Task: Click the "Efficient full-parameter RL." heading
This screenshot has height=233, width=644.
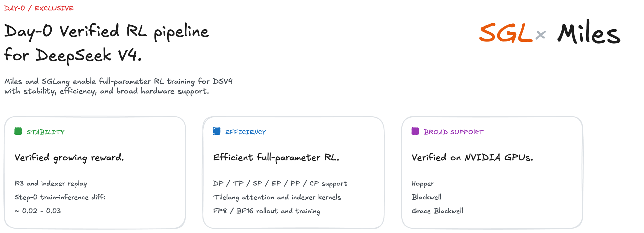Action: pos(276,158)
